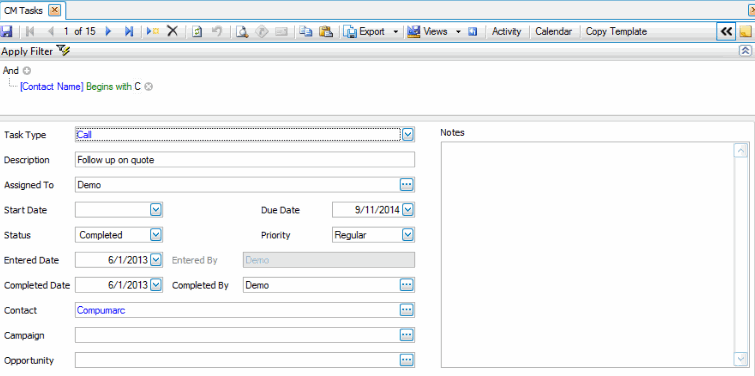Add a new record with star arrow
Viewport: 755px width, 376px height.
[153, 31]
